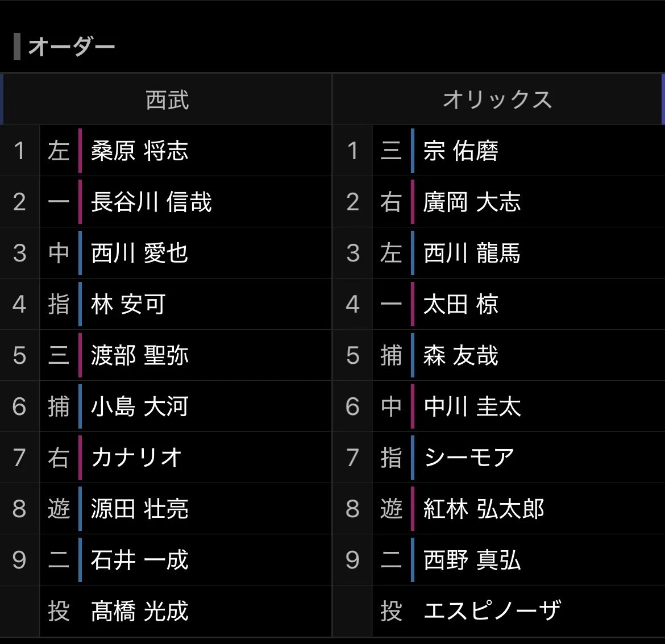Open 石井 一成 second baseman entry
Screen dimensions: 665x644
pyautogui.click(x=139, y=559)
